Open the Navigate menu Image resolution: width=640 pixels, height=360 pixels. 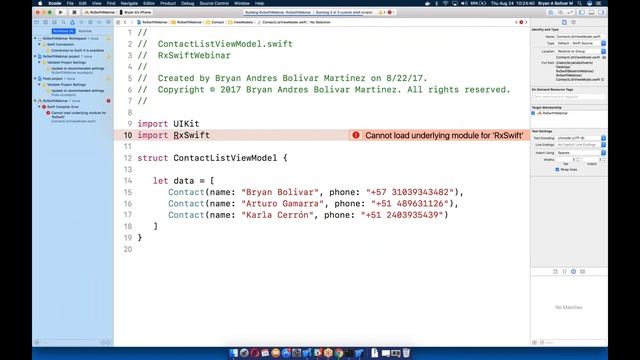(x=129, y=3)
